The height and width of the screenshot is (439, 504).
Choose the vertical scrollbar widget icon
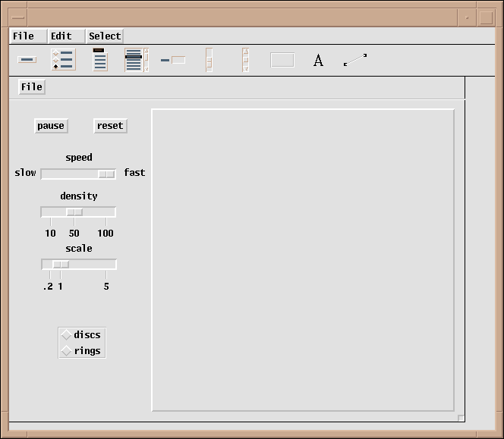pos(245,60)
